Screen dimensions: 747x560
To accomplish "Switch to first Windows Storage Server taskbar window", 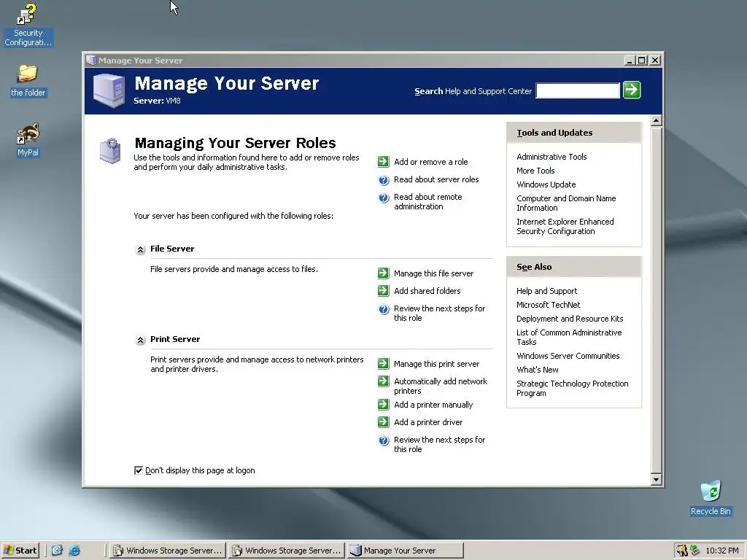I will pos(168,551).
